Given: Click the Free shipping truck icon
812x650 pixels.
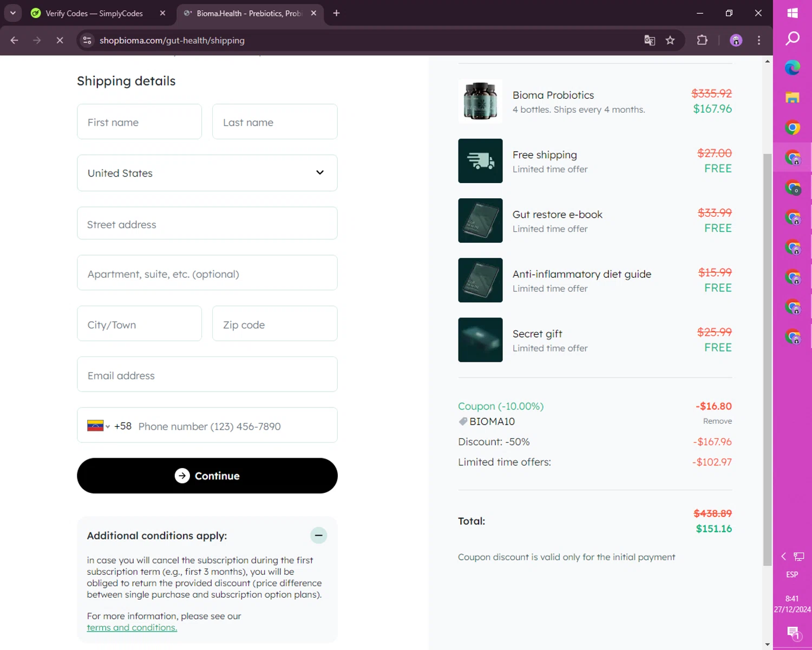Looking at the screenshot, I should point(480,161).
